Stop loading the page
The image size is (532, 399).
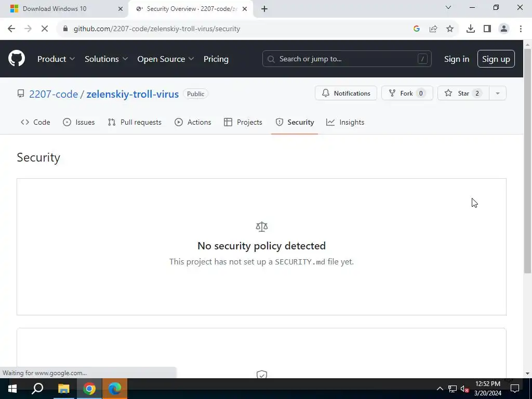45,29
